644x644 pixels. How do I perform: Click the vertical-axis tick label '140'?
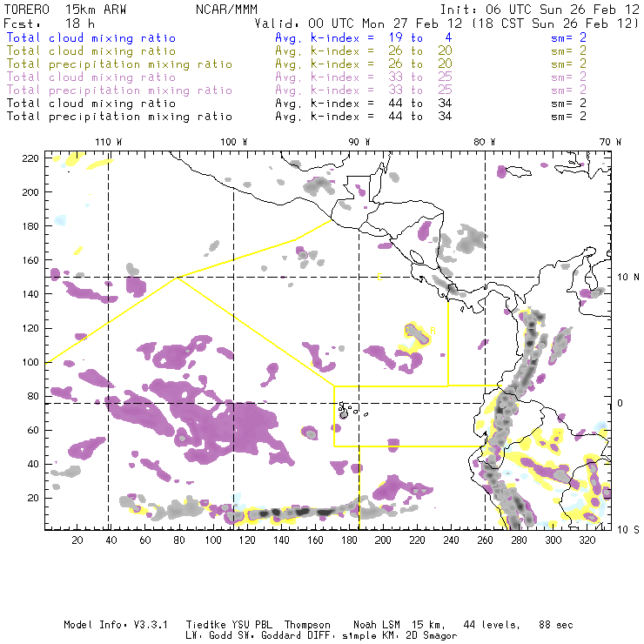pyautogui.click(x=30, y=294)
